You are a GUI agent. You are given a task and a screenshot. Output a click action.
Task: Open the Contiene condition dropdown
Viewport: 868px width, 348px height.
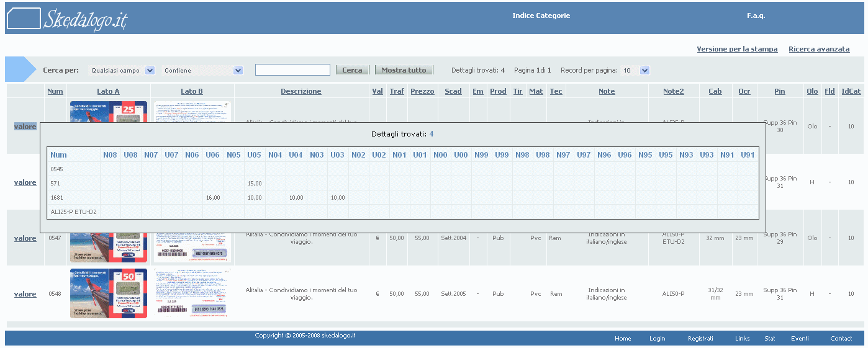point(203,71)
